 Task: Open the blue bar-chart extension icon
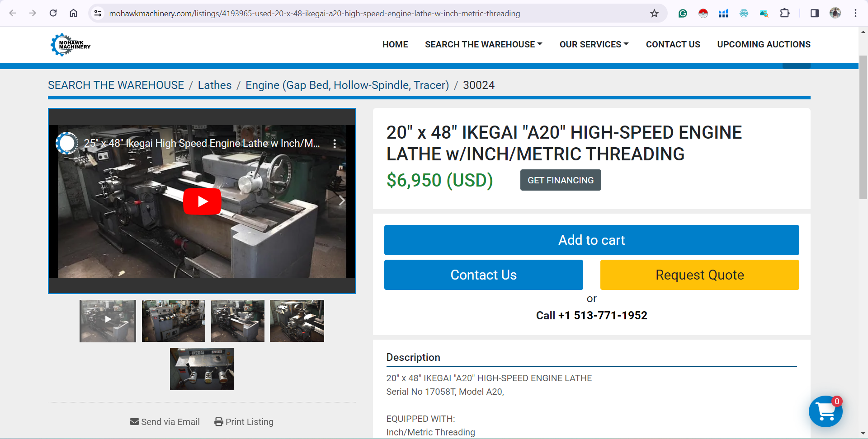click(x=723, y=13)
